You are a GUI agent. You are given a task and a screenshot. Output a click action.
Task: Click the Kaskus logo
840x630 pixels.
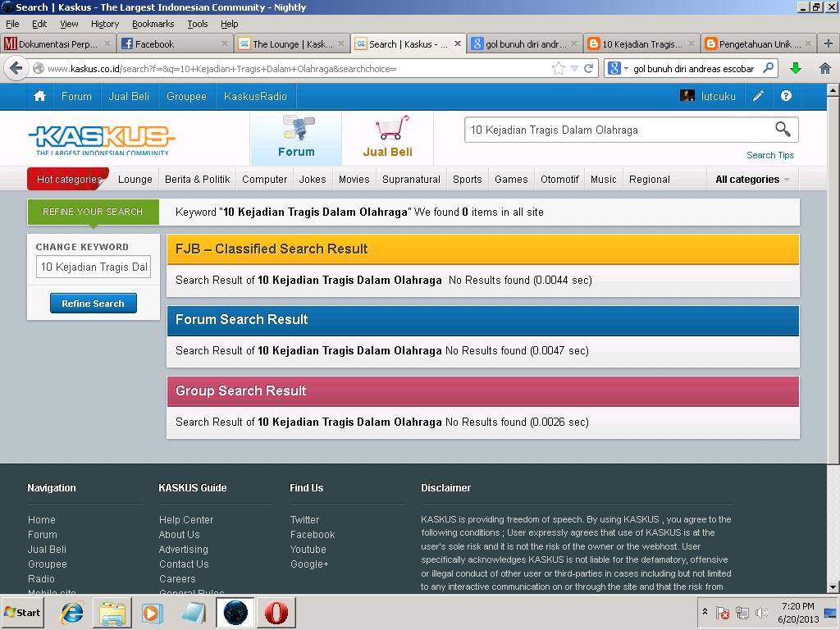102,139
